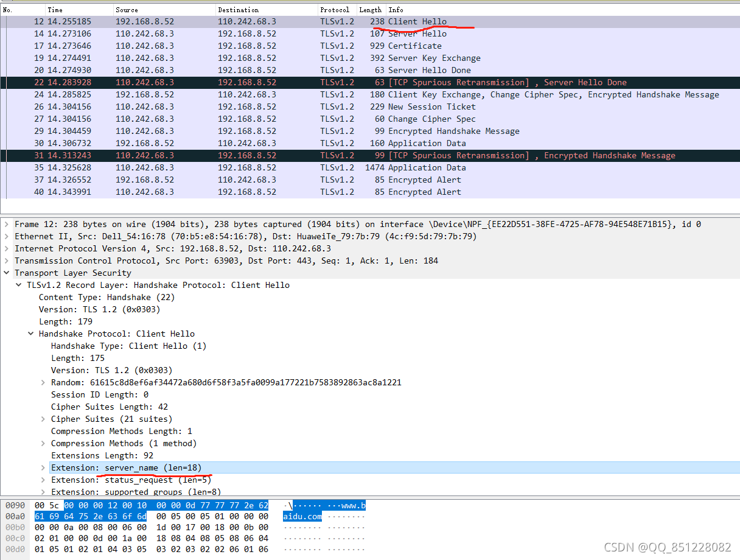Select packet 24 Client Key Exchange row
This screenshot has height=560, width=740.
pyautogui.click(x=370, y=94)
